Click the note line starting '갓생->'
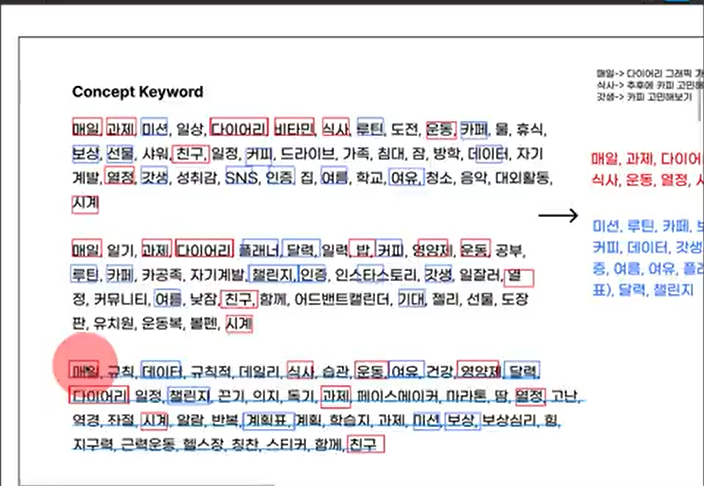 [644, 97]
